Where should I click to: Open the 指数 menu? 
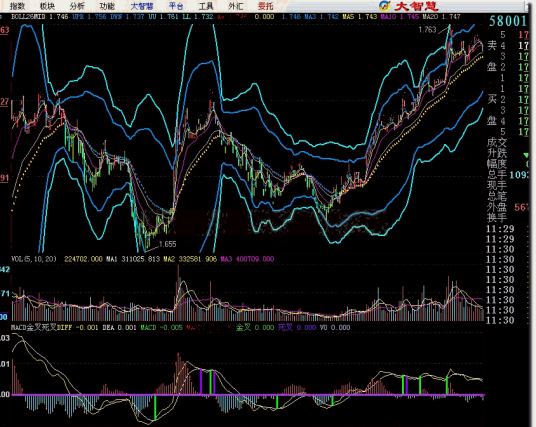pyautogui.click(x=18, y=6)
